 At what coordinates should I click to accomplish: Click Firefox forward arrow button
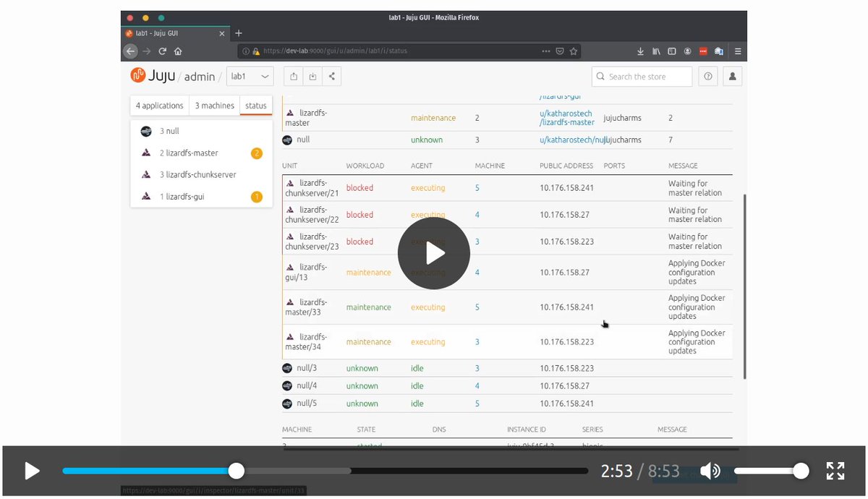pyautogui.click(x=147, y=51)
